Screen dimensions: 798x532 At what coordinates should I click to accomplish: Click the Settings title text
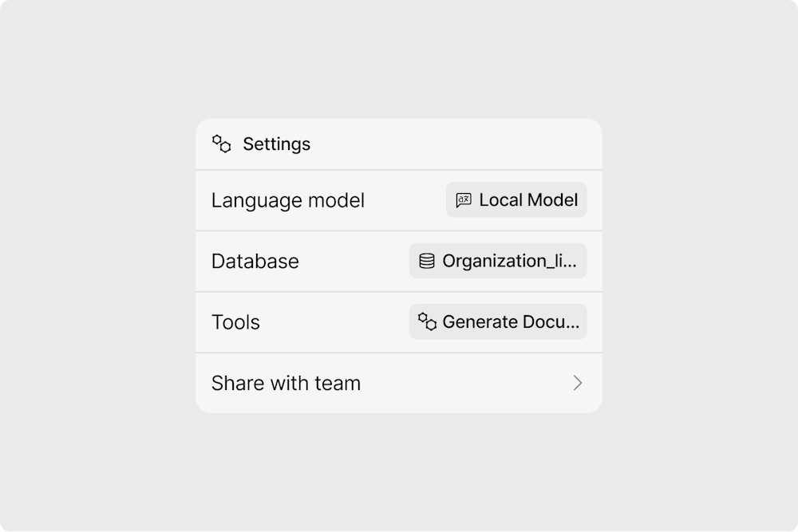[x=276, y=144]
